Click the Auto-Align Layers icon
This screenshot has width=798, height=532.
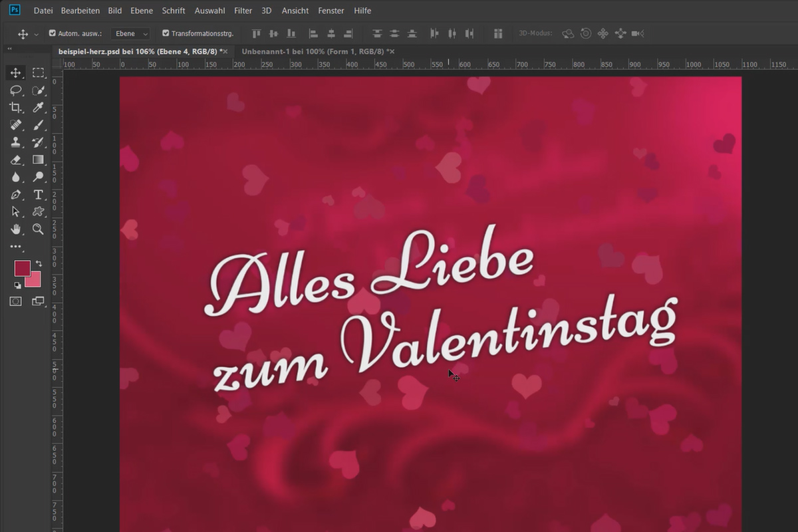click(497, 33)
